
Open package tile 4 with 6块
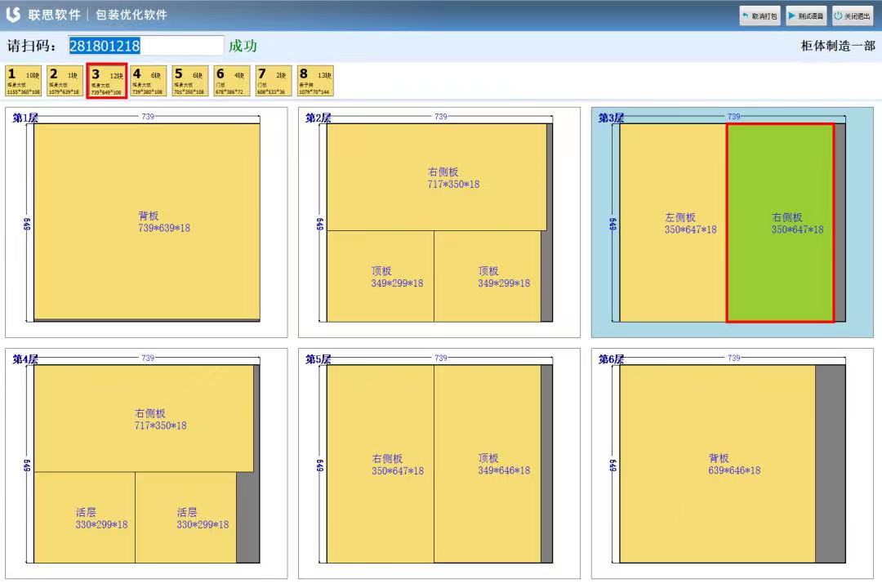pyautogui.click(x=148, y=81)
